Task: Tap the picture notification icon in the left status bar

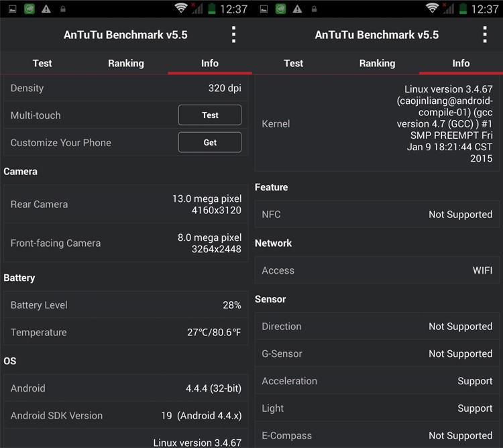Action: click(x=12, y=9)
